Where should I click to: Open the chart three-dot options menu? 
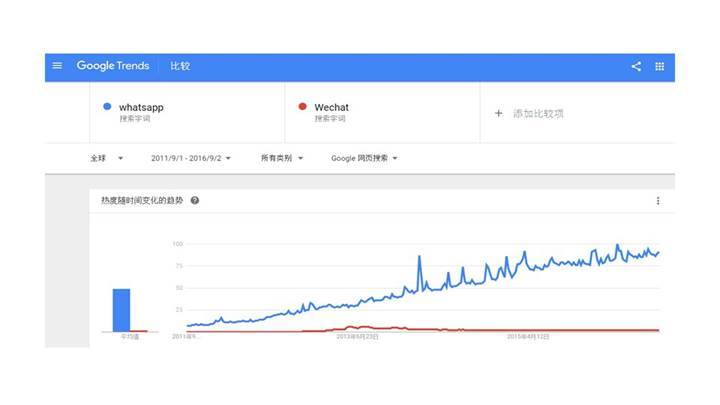coord(658,201)
